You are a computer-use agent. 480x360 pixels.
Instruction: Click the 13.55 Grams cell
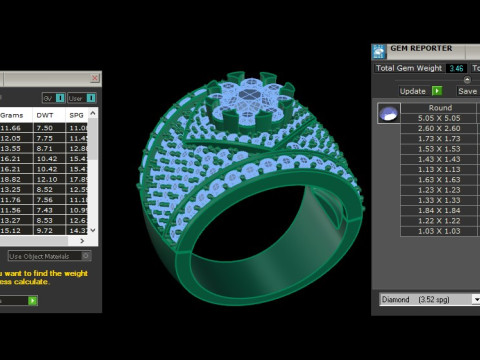(x=16, y=149)
